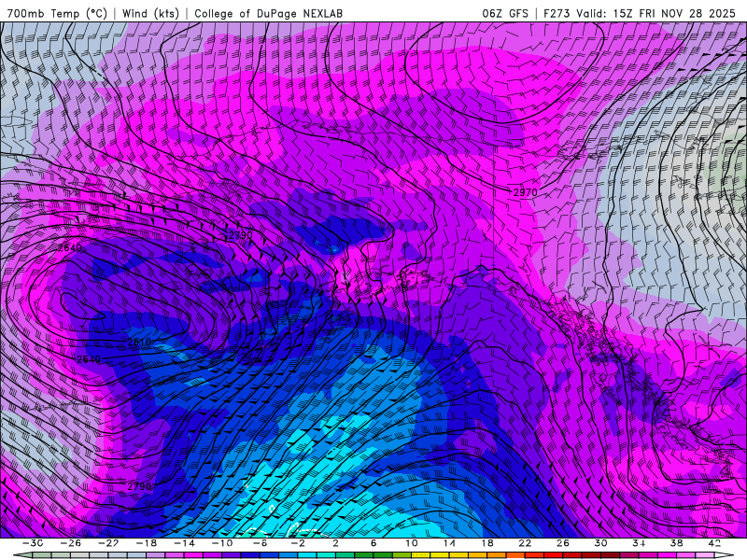The height and width of the screenshot is (560, 747).
Task: Click the 2640 contour label above the low center
Action: coord(69,247)
